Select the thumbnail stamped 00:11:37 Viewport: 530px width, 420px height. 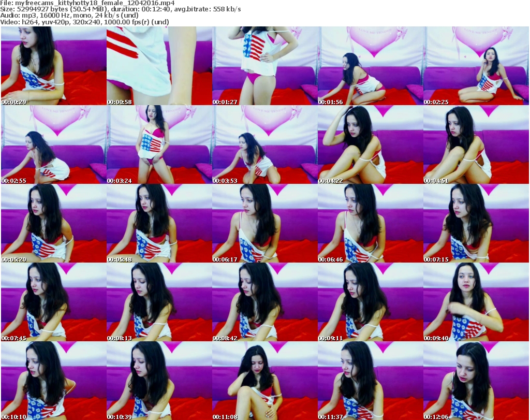pos(371,381)
